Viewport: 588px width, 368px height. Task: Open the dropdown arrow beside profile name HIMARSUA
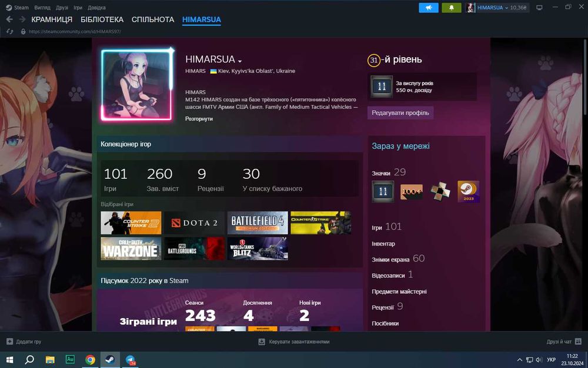240,61
